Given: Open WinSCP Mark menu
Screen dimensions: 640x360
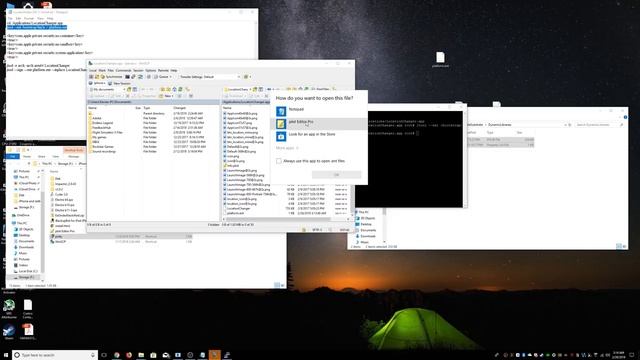Looking at the screenshot, I should click(x=102, y=70).
